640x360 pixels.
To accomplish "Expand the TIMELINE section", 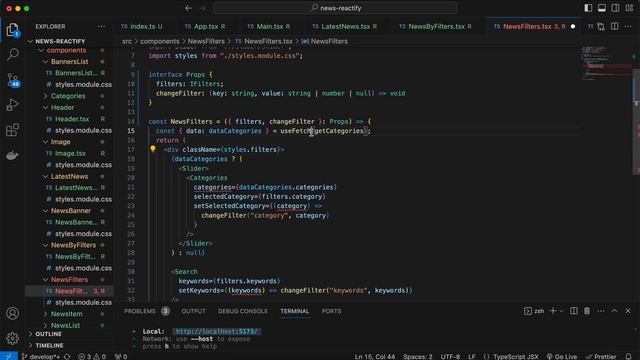I will point(69,345).
